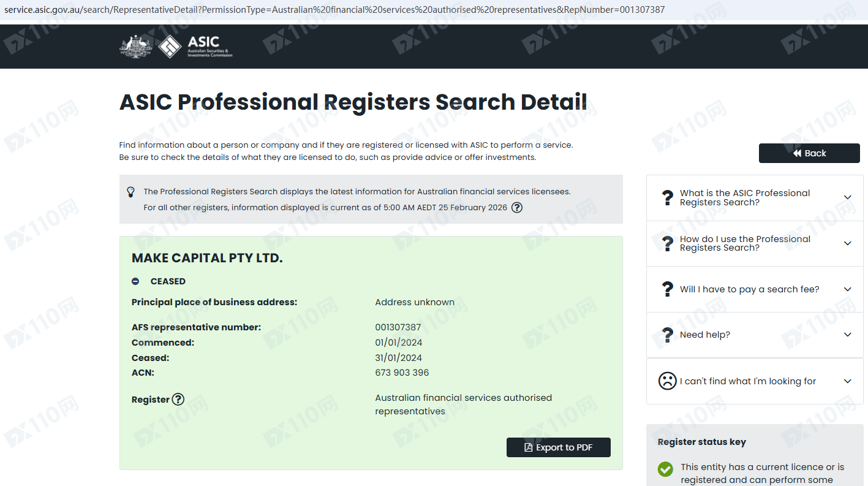The image size is (868, 486).
Task: Click the 'Ceased:' field label
Action: (x=150, y=358)
